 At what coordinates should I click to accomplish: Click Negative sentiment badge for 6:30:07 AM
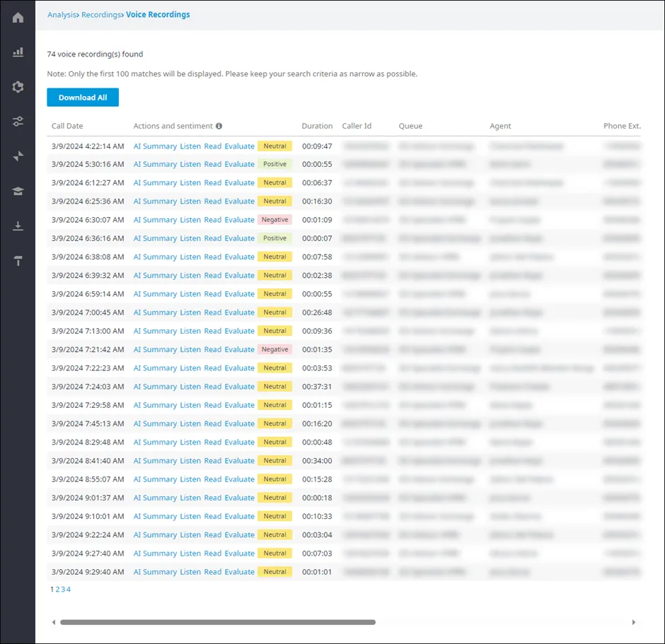pyautogui.click(x=274, y=220)
